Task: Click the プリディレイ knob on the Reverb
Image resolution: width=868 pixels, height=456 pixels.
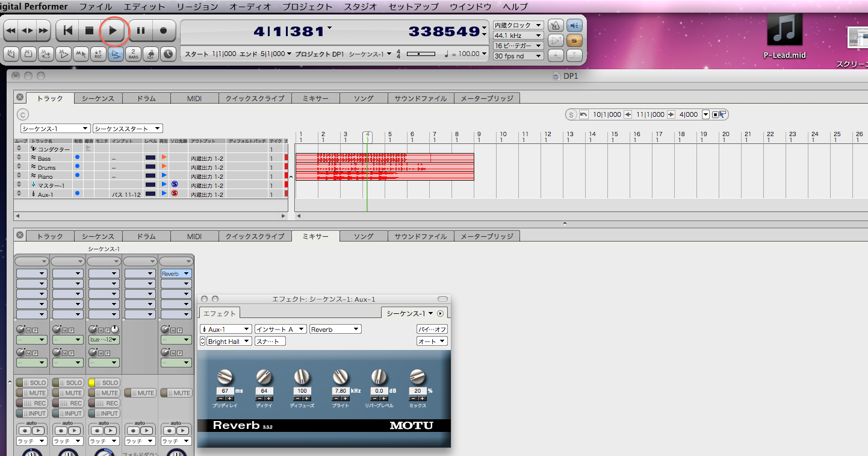Action: point(225,377)
